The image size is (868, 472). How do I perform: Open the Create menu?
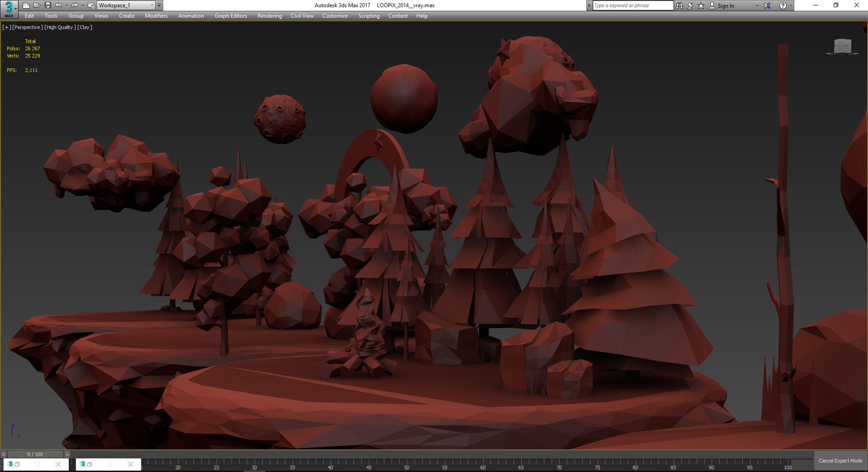point(127,16)
